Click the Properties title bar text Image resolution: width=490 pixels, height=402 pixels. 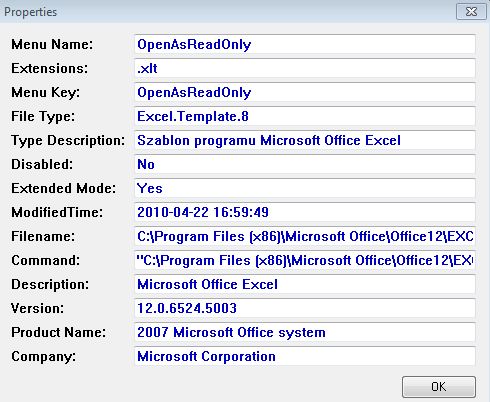click(x=30, y=12)
